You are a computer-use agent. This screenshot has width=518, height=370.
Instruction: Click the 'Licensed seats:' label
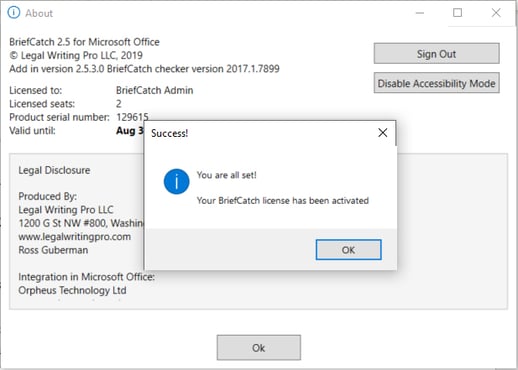[x=42, y=104]
